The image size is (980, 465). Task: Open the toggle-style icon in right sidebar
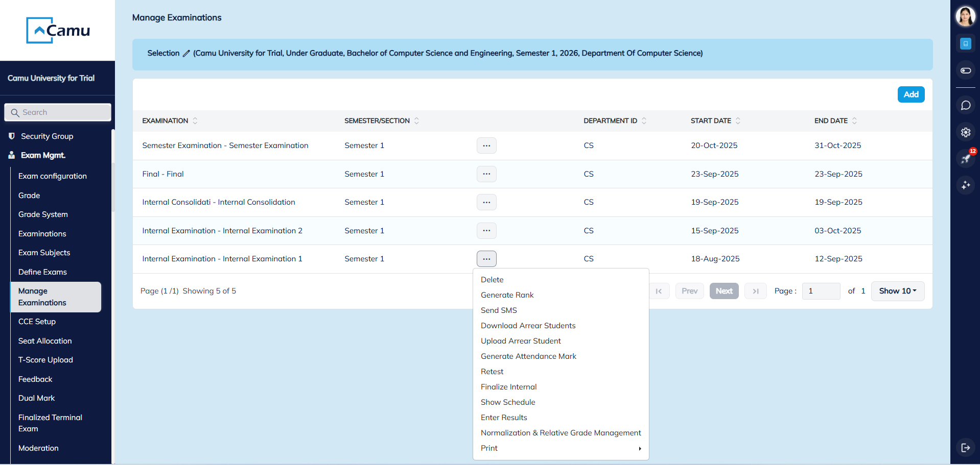pos(965,70)
